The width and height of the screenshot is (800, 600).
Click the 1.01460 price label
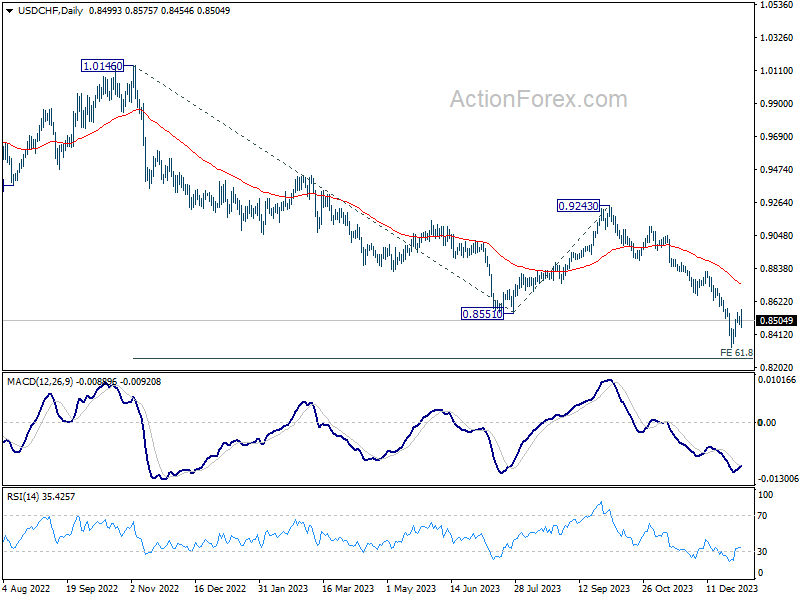pos(103,66)
